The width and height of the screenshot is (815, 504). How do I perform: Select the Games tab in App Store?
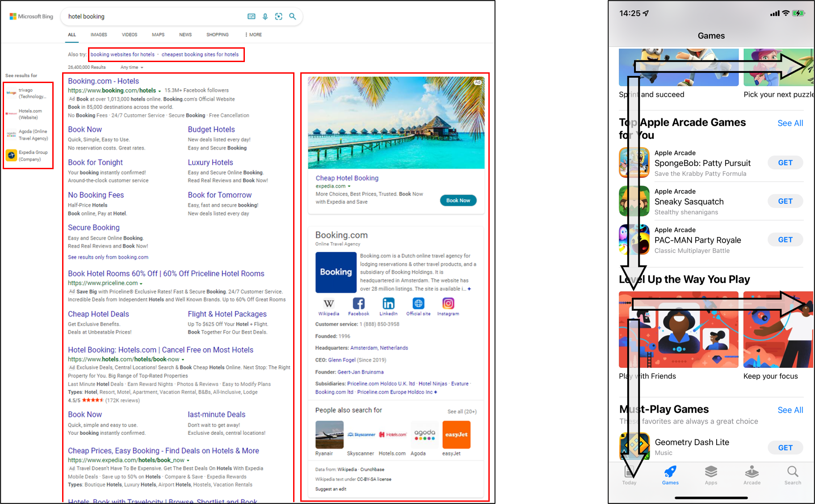click(x=670, y=475)
